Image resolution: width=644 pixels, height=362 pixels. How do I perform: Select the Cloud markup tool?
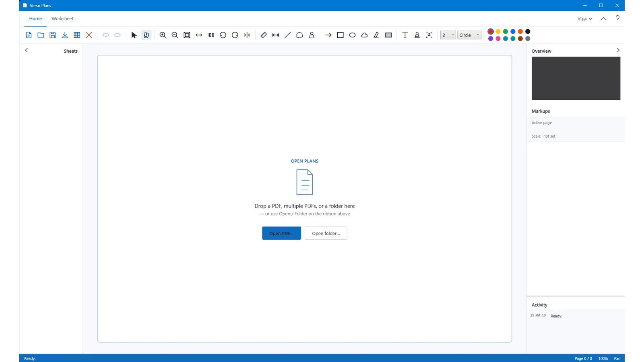point(364,35)
